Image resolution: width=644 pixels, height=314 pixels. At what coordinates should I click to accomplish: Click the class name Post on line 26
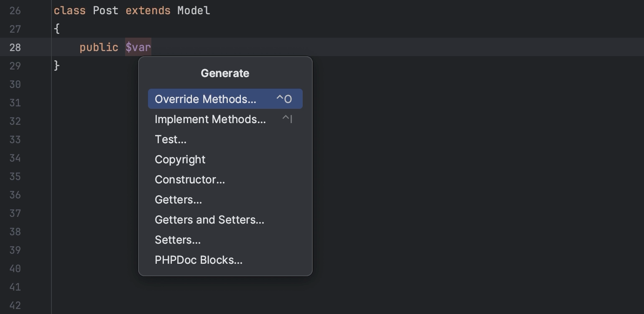pyautogui.click(x=105, y=10)
